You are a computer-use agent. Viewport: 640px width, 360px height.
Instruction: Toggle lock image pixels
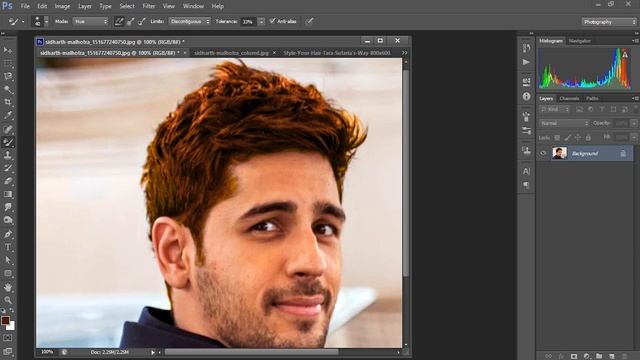coord(568,138)
